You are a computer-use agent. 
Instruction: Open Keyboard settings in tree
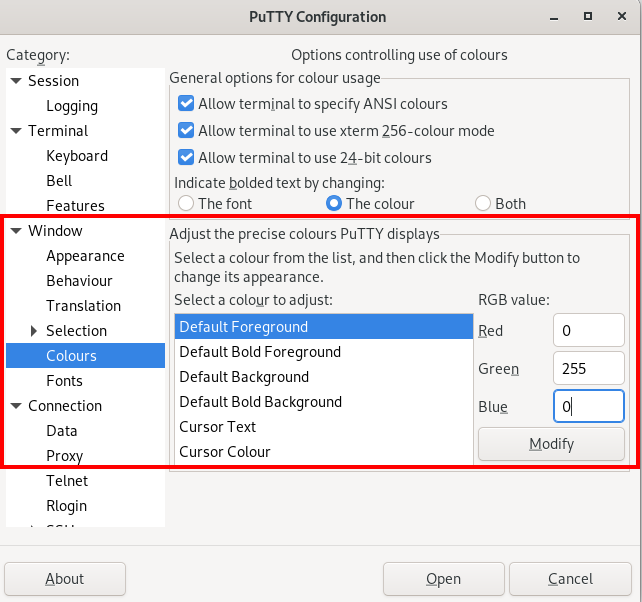[77, 156]
